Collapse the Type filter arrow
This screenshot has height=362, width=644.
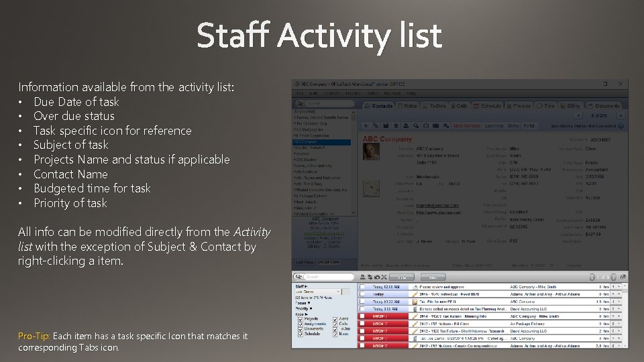(x=307, y=314)
